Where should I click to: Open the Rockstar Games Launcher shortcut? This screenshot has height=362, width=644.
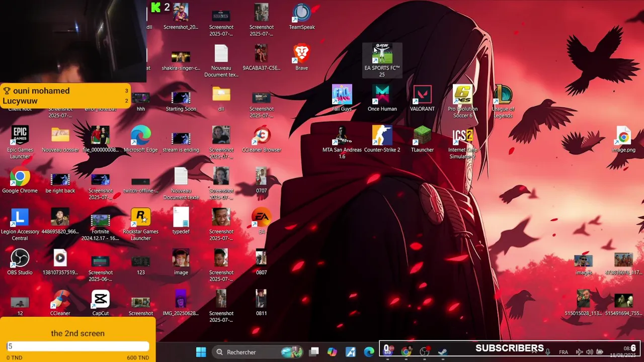(x=141, y=225)
